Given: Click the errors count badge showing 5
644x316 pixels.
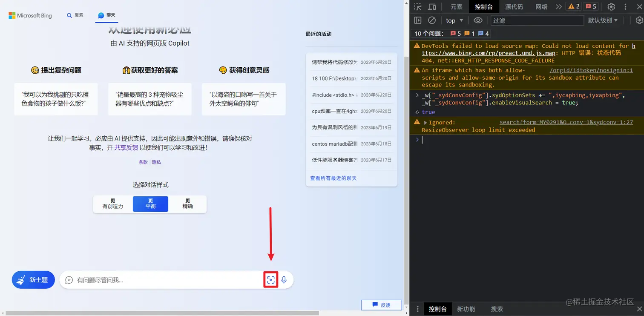Looking at the screenshot, I should 591,6.
